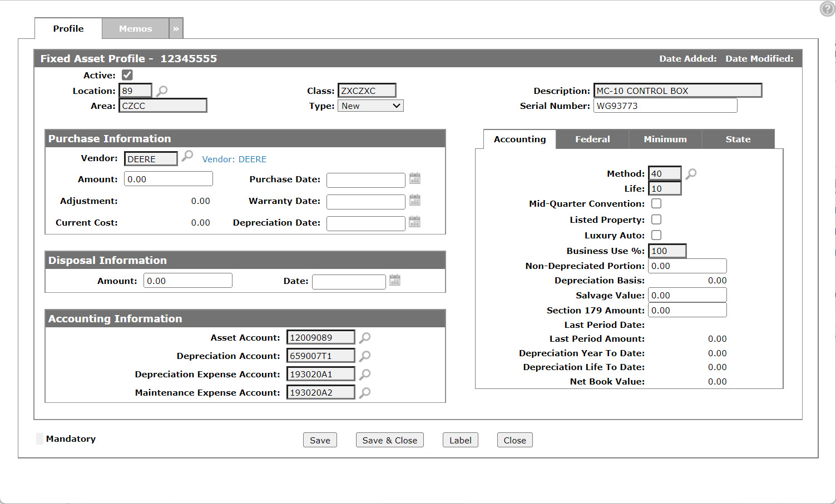The image size is (836, 504).
Task: Open the Asset Account lookup magnifier
Action: [365, 337]
